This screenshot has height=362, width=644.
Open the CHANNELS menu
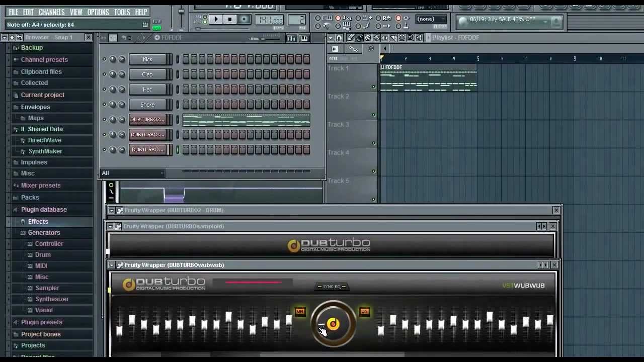[51, 12]
